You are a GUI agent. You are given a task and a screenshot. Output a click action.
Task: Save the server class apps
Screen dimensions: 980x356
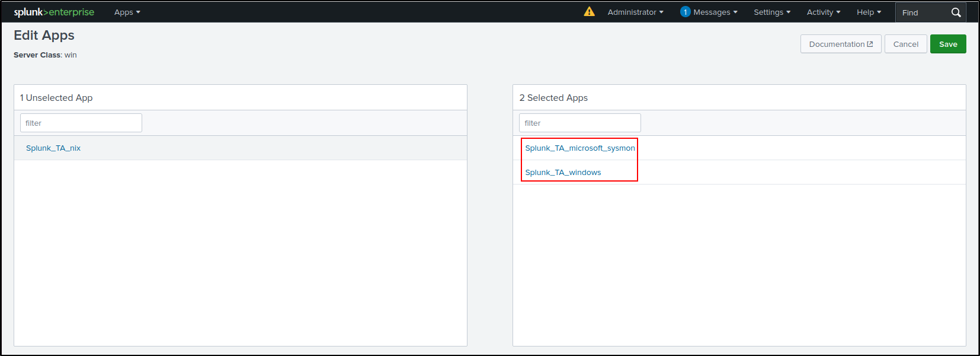pyautogui.click(x=948, y=44)
